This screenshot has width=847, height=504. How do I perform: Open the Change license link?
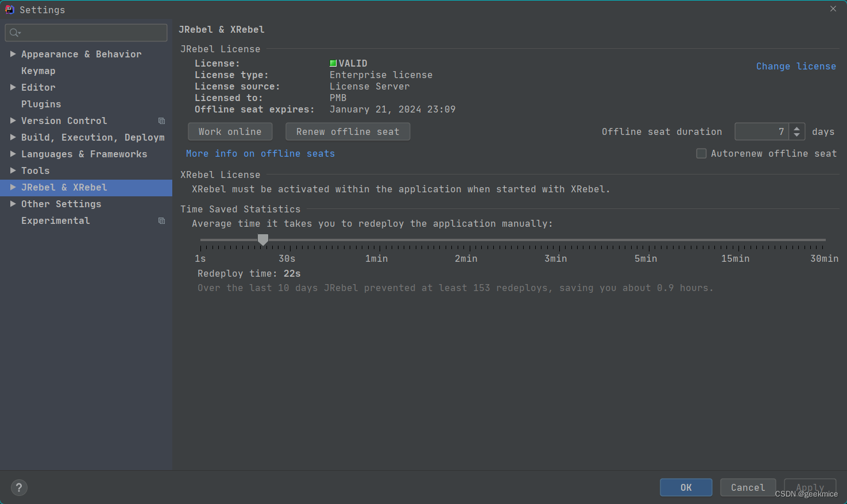coord(796,66)
